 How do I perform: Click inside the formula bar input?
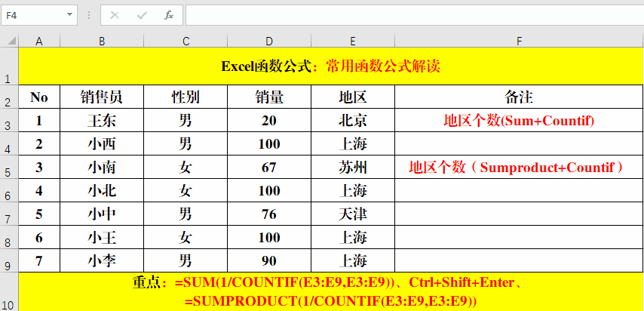coord(415,16)
